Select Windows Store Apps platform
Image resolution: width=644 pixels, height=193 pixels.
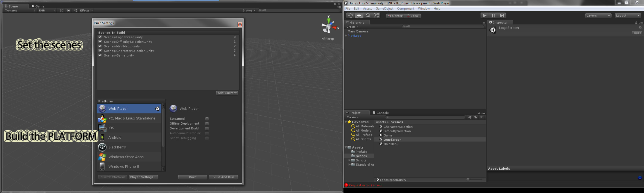point(129,157)
